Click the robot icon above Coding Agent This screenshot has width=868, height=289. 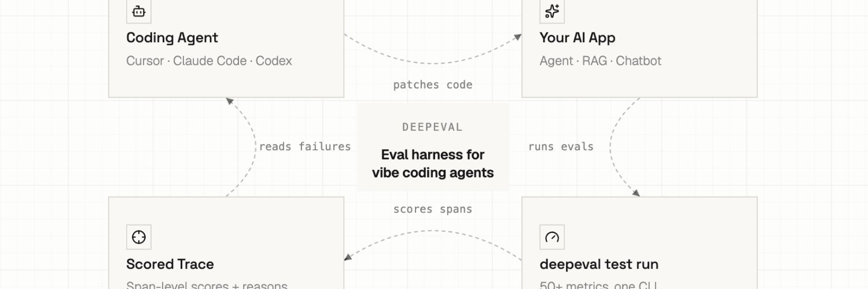tap(139, 11)
